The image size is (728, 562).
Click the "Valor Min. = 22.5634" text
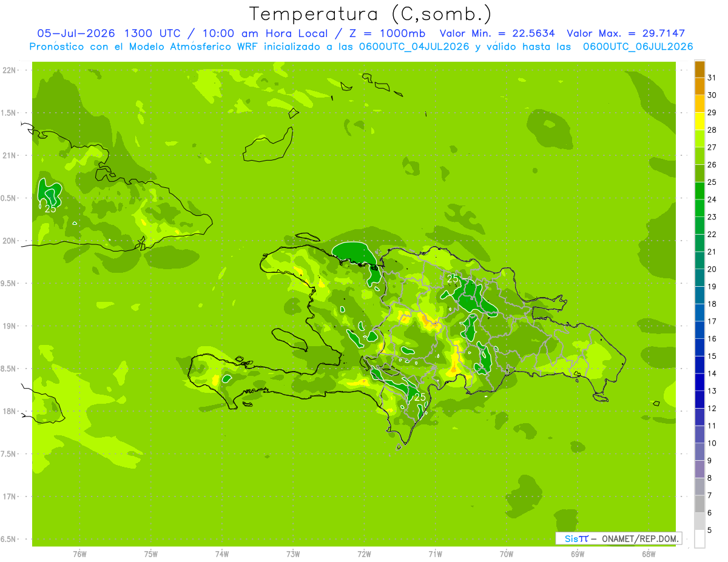tap(497, 33)
